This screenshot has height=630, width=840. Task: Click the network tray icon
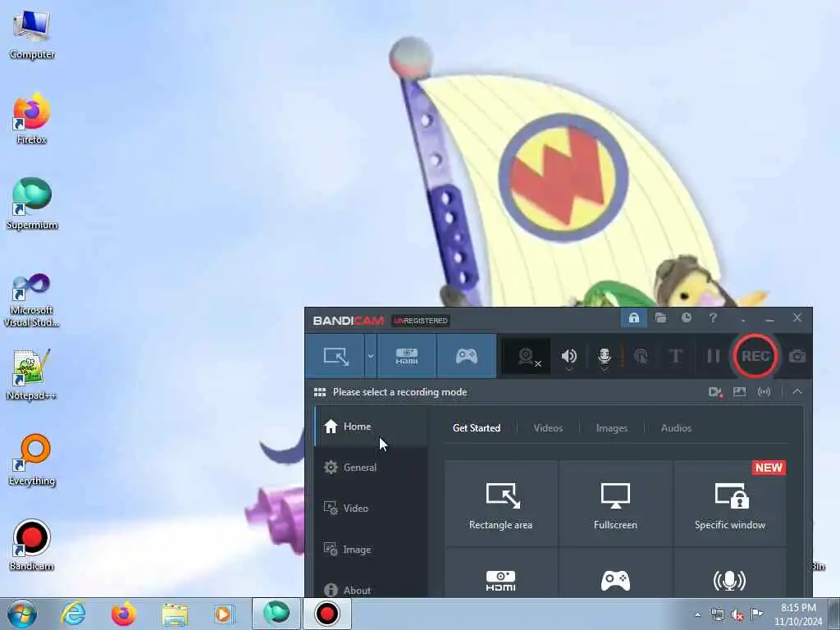pyautogui.click(x=717, y=615)
